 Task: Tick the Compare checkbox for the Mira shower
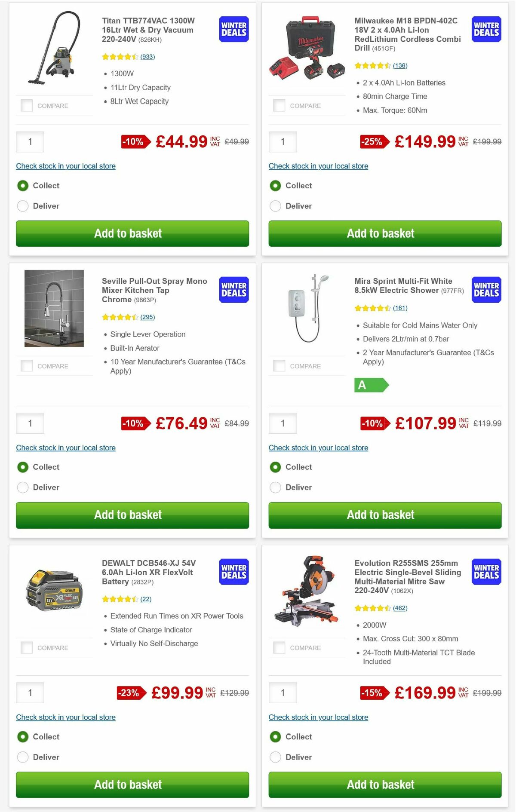click(x=279, y=365)
